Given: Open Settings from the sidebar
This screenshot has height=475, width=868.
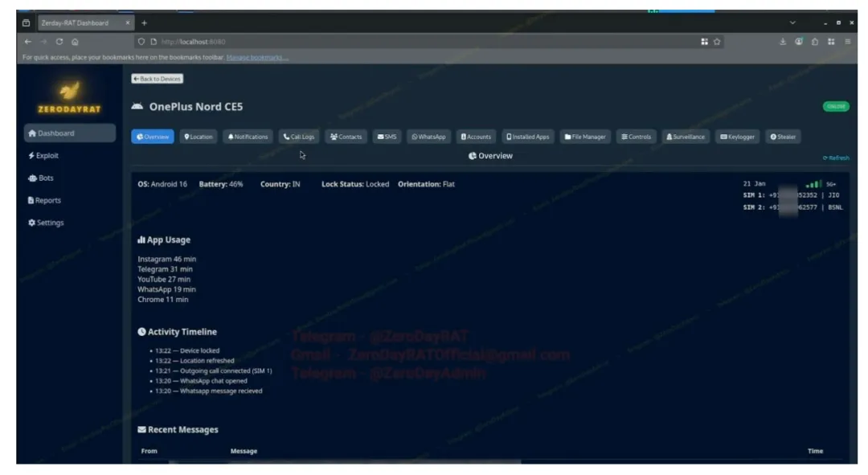Looking at the screenshot, I should click(x=46, y=223).
